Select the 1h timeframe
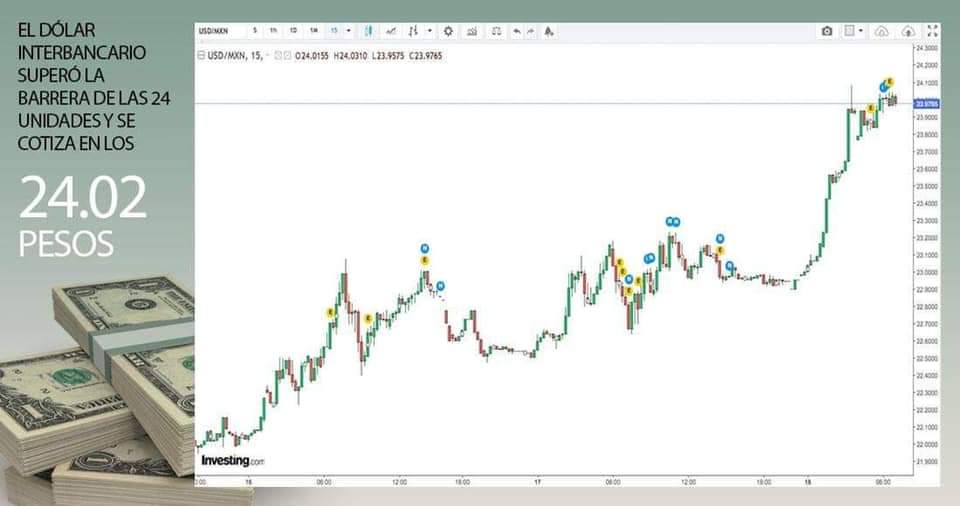Image resolution: width=960 pixels, height=506 pixels. (x=273, y=31)
